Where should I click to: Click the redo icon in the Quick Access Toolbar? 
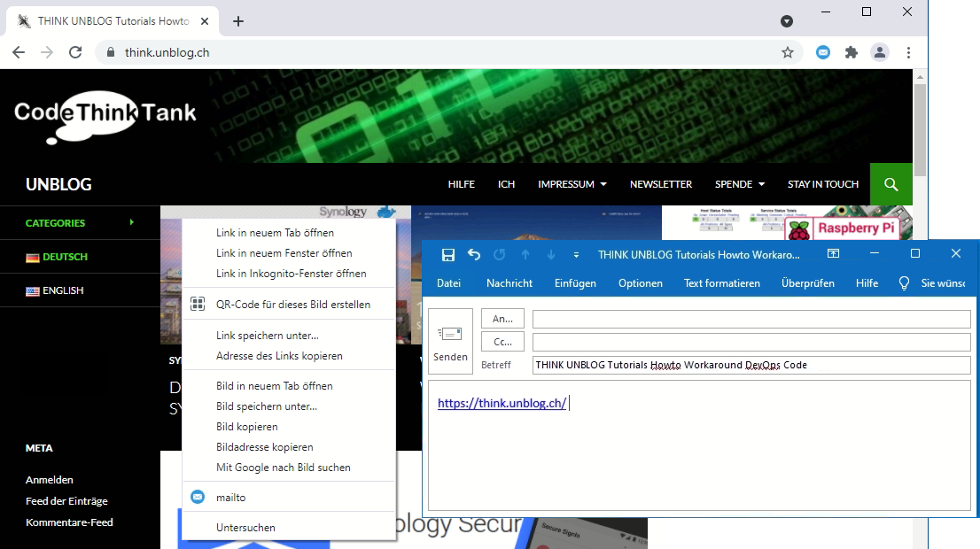click(x=498, y=254)
